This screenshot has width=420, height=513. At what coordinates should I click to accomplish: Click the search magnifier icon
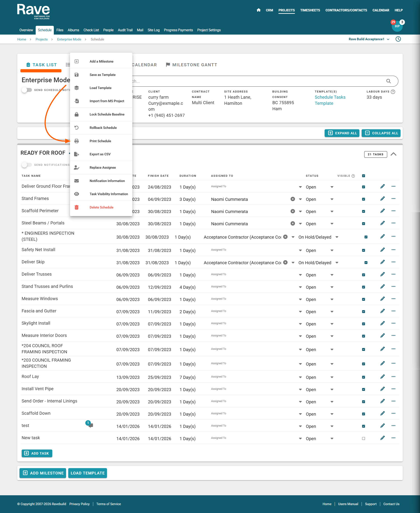(388, 81)
